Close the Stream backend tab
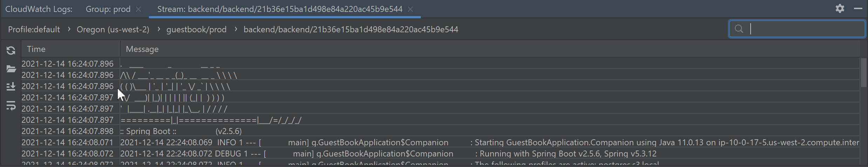Image resolution: width=868 pixels, height=167 pixels. tap(410, 9)
